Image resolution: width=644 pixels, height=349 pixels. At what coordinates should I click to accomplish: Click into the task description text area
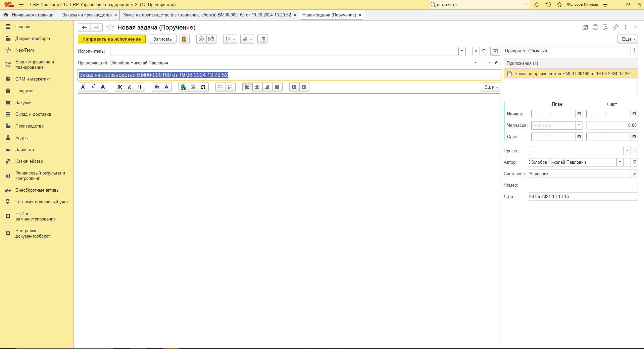[x=289, y=218]
